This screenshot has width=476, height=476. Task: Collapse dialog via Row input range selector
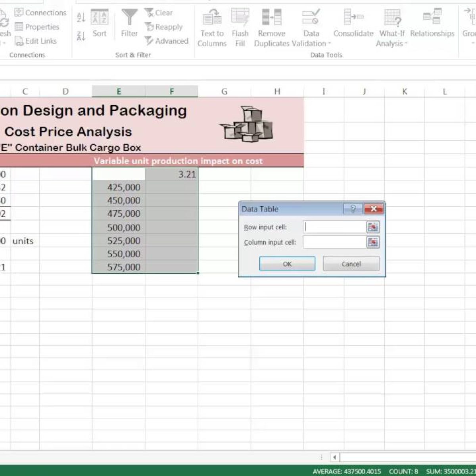coord(373,227)
